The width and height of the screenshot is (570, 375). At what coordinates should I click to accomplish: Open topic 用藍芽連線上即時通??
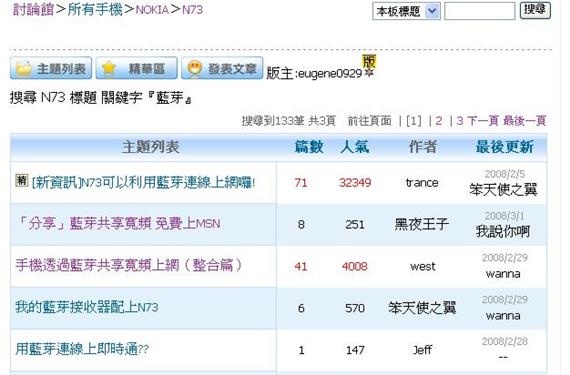click(x=82, y=349)
